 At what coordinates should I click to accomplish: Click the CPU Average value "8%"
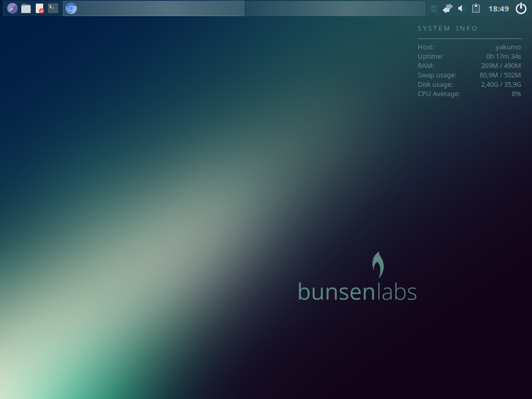point(516,94)
